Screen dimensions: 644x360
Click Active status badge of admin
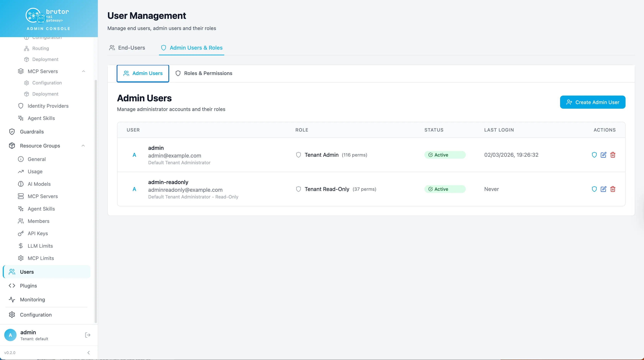coord(445,155)
